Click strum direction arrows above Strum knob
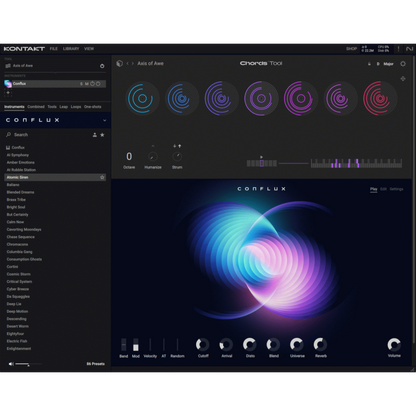Viewport: 416px width, 416px height. tap(177, 146)
